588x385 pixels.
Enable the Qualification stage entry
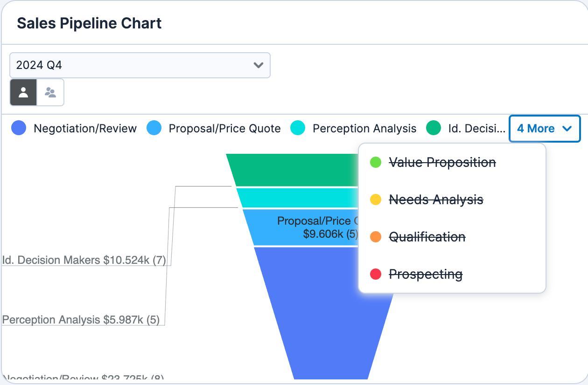[427, 237]
